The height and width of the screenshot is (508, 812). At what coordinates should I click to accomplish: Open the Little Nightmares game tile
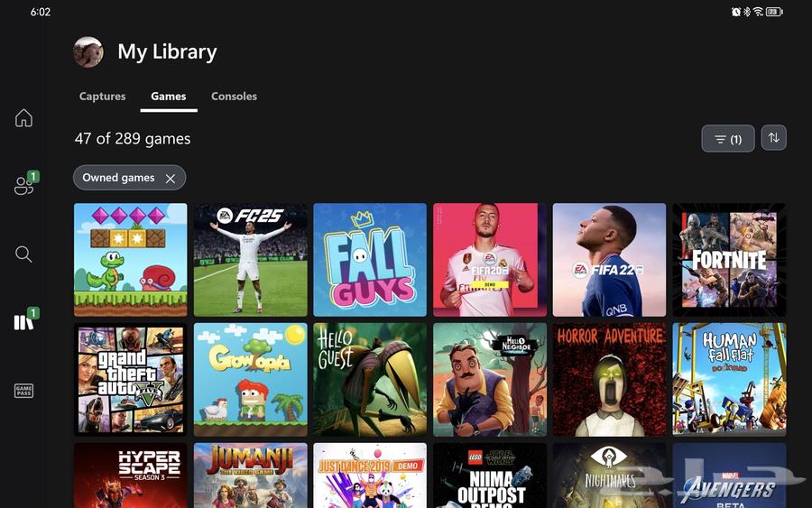609,476
